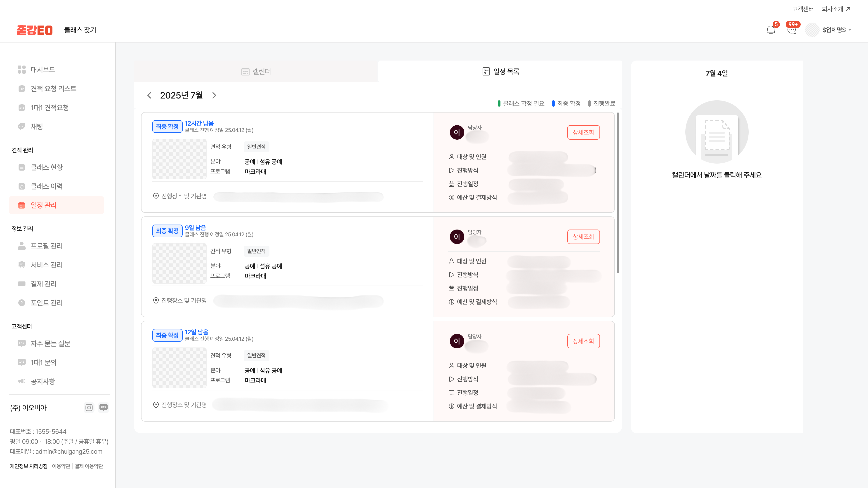Switch to the 캘린더 tab

point(256,71)
